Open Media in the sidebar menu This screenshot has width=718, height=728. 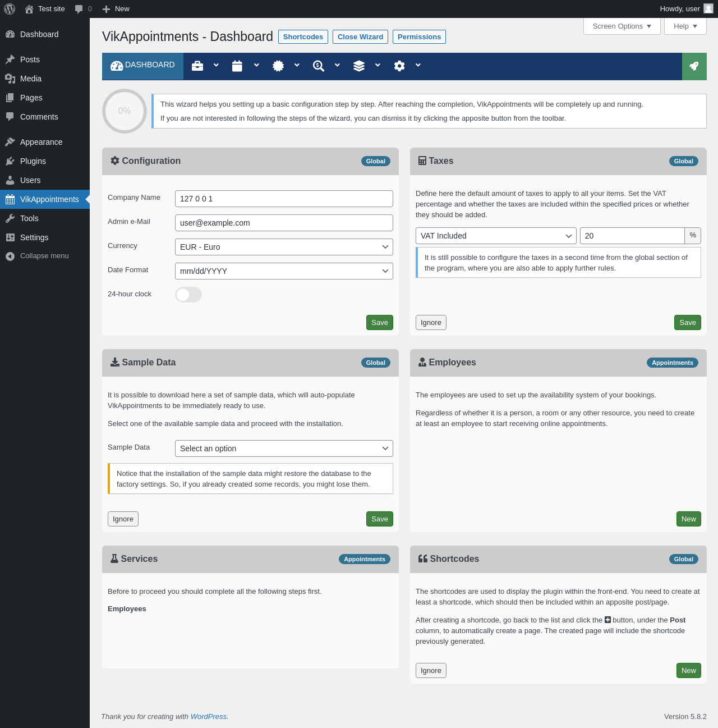pyautogui.click(x=45, y=79)
